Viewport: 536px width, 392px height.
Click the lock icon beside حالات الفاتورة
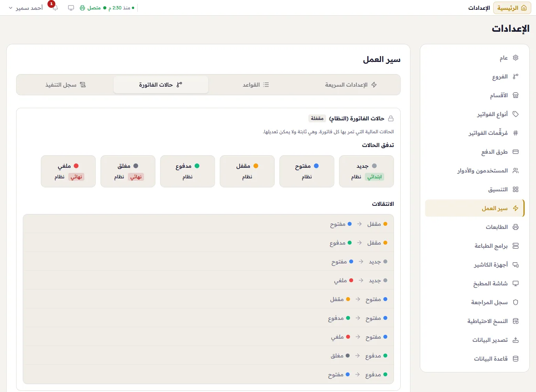click(x=391, y=118)
